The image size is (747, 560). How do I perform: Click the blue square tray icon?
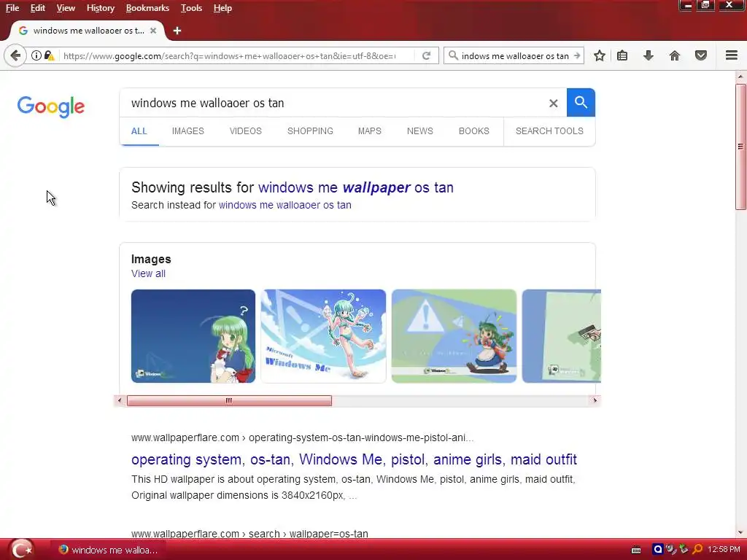(x=658, y=549)
